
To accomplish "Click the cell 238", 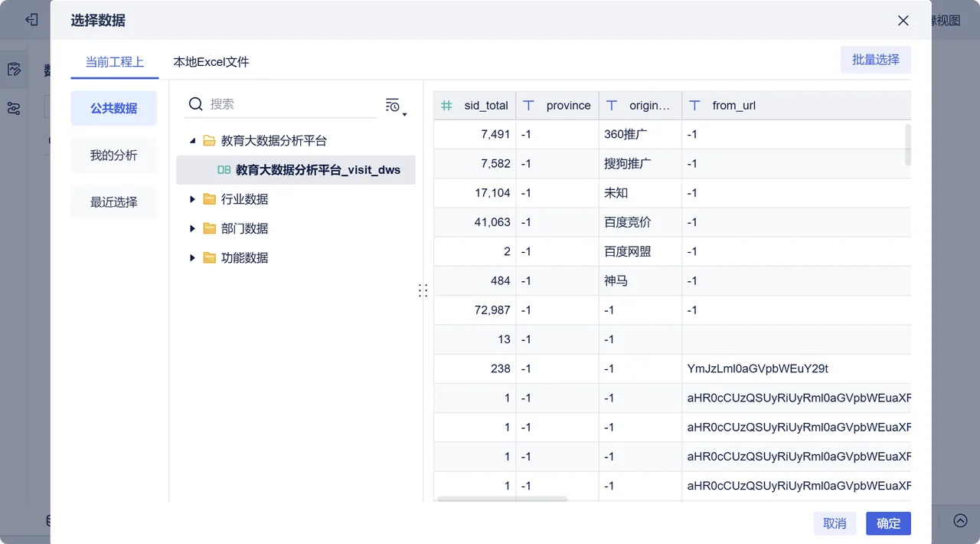I will [x=475, y=369].
